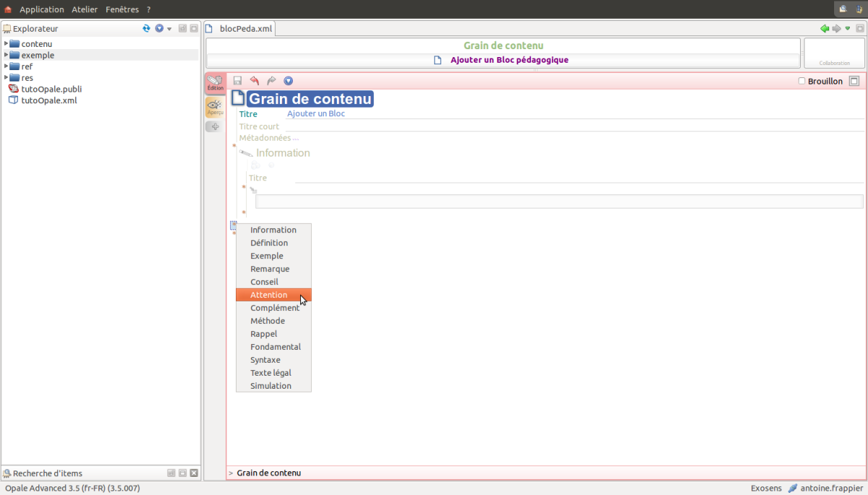Click the Métadonnées link

point(268,138)
